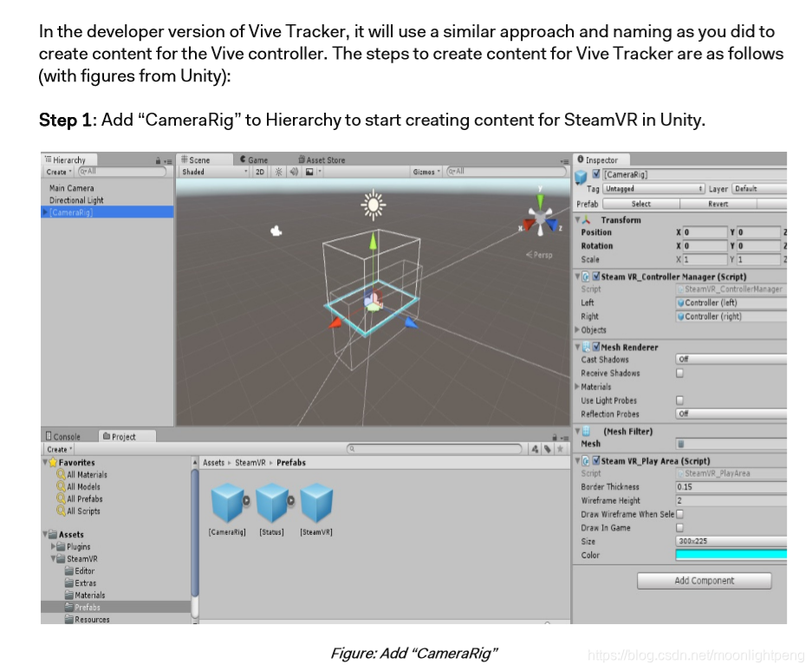Viewport: 812px width, 671px height.
Task: Enable Receive Shadows checkbox
Action: (680, 373)
